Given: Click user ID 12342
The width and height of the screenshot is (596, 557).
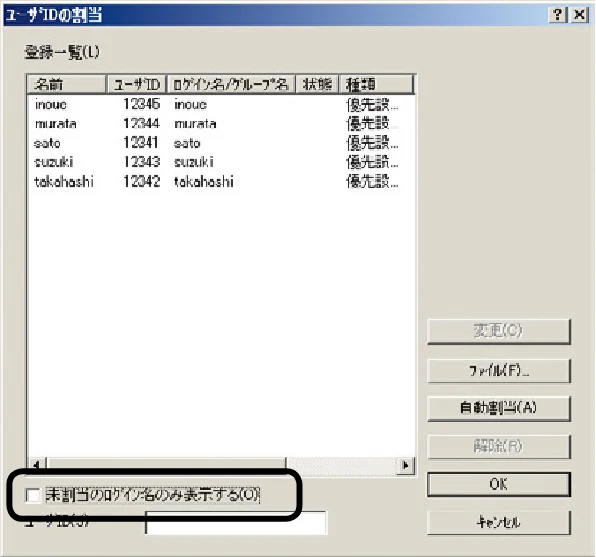Looking at the screenshot, I should [x=141, y=182].
